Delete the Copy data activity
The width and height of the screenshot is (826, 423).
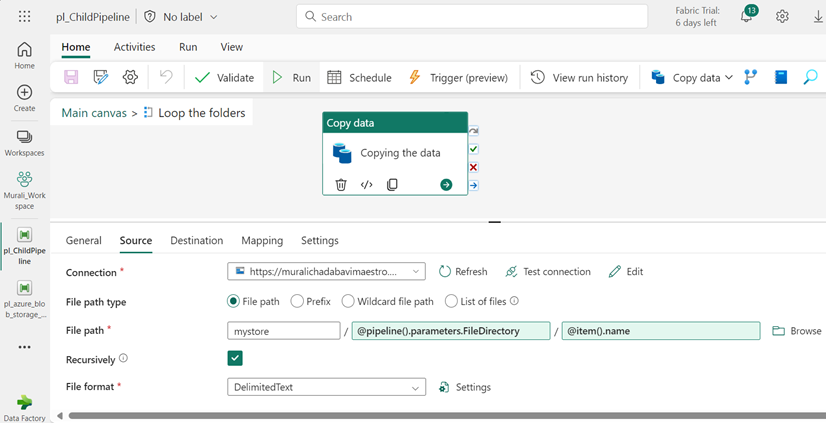click(x=341, y=184)
